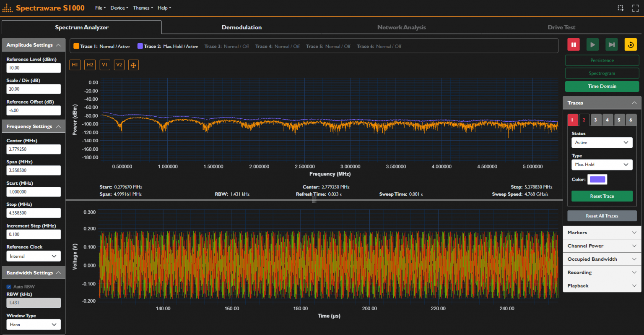Screen dimensions: 644x335
Task: Click the Spectraware logo icon
Action: 7,7
